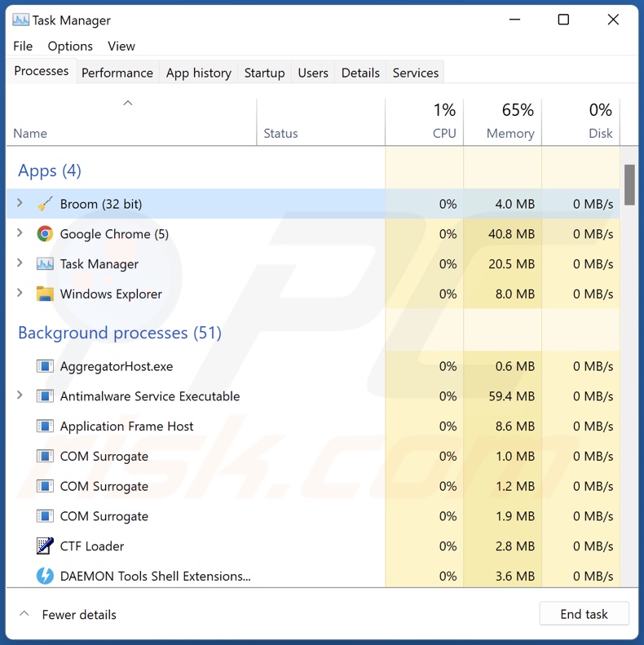Open the File menu
The height and width of the screenshot is (645, 644).
pos(23,46)
